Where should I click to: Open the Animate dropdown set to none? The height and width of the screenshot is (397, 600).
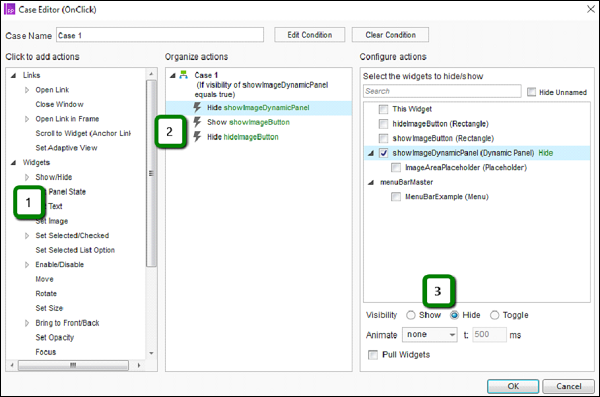coord(430,335)
